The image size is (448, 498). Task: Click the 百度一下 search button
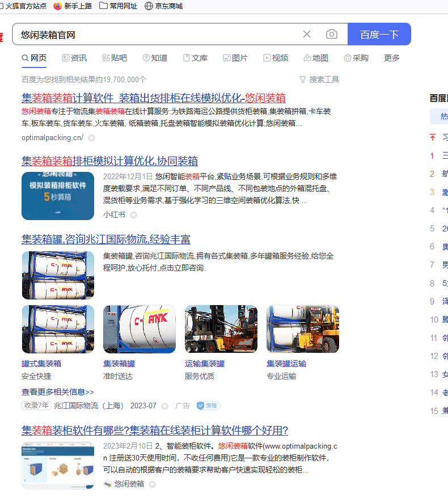379,34
